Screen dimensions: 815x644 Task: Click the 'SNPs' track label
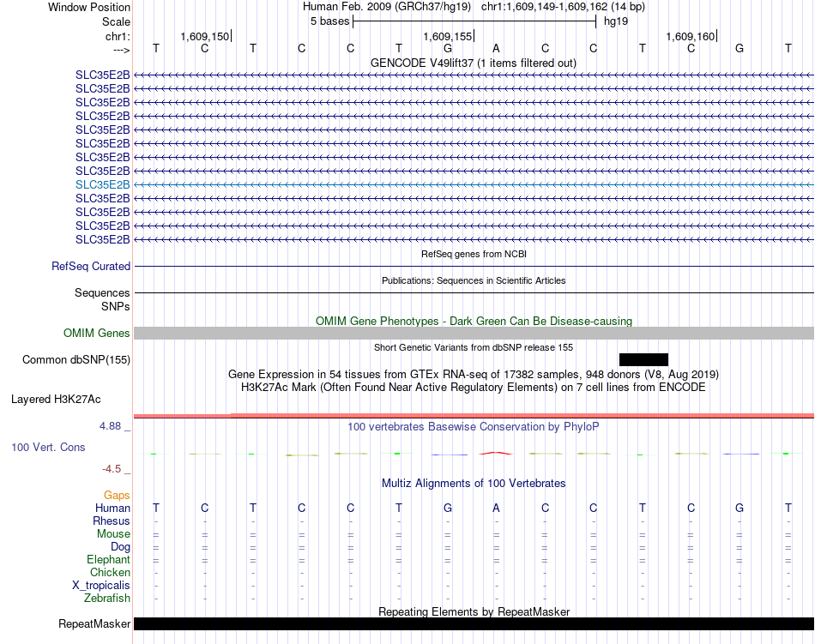pyautogui.click(x=116, y=306)
